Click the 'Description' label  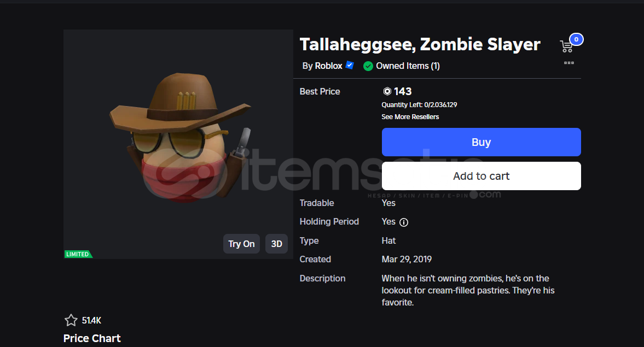322,279
